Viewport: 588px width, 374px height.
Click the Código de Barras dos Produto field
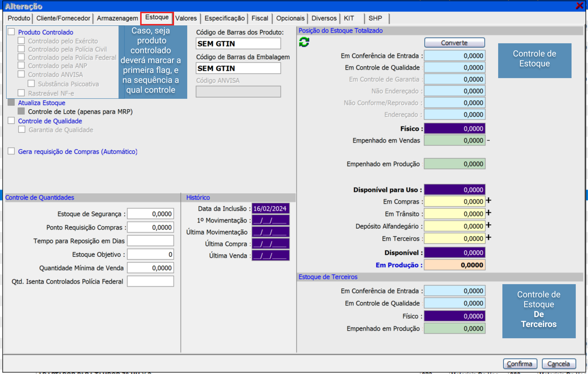tap(238, 44)
